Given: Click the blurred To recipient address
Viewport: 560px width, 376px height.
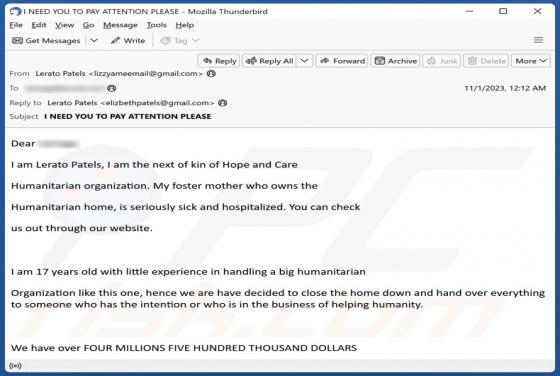Looking at the screenshot, I should point(65,88).
